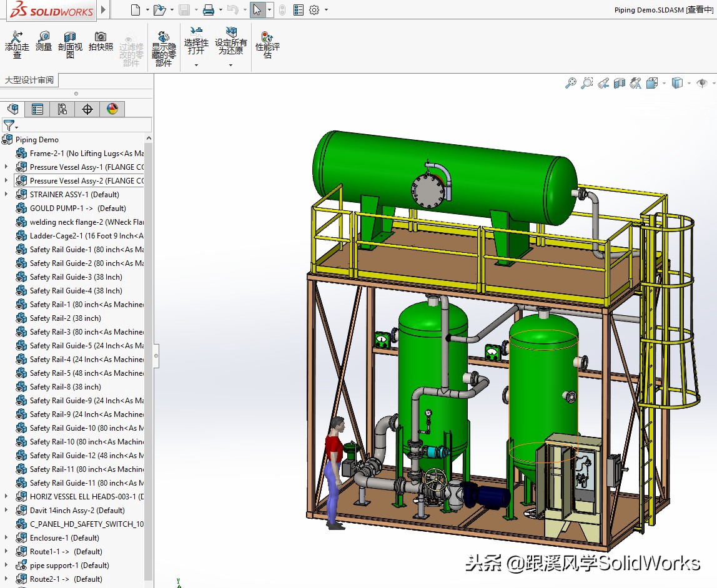Viewport: 717px width, 588px height.
Task: Expand the Pressure Vessel Assy-1 node
Action: click(5, 167)
